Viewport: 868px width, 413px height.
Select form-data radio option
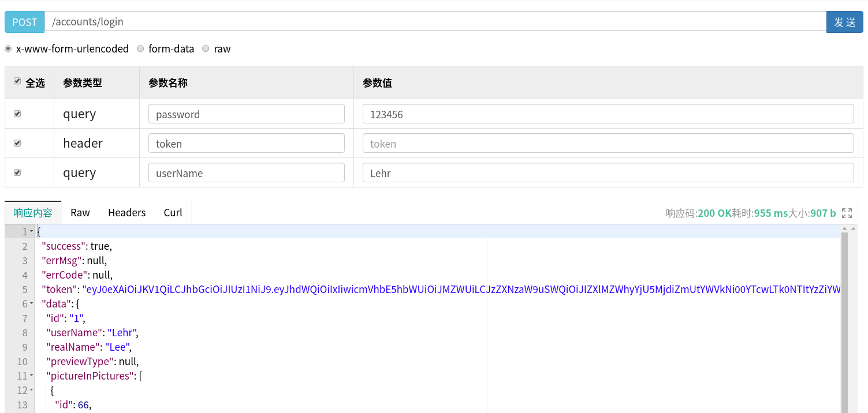140,48
